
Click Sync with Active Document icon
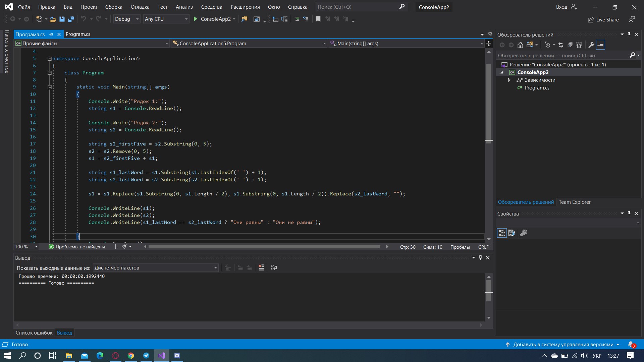point(561,45)
